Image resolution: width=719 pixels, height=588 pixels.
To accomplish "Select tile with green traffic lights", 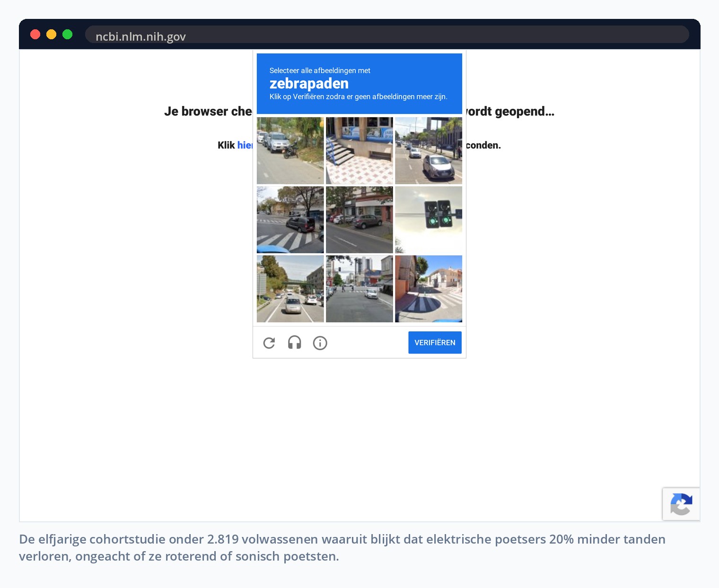I will click(x=429, y=220).
